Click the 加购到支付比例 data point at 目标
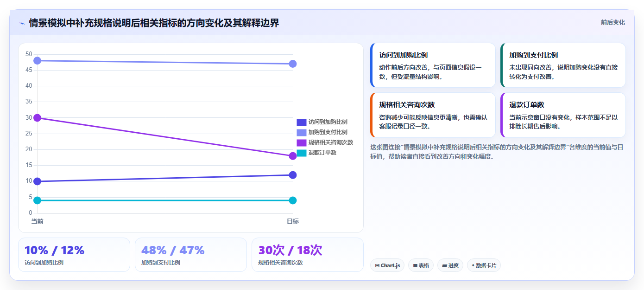This screenshot has width=644, height=290. point(293,64)
